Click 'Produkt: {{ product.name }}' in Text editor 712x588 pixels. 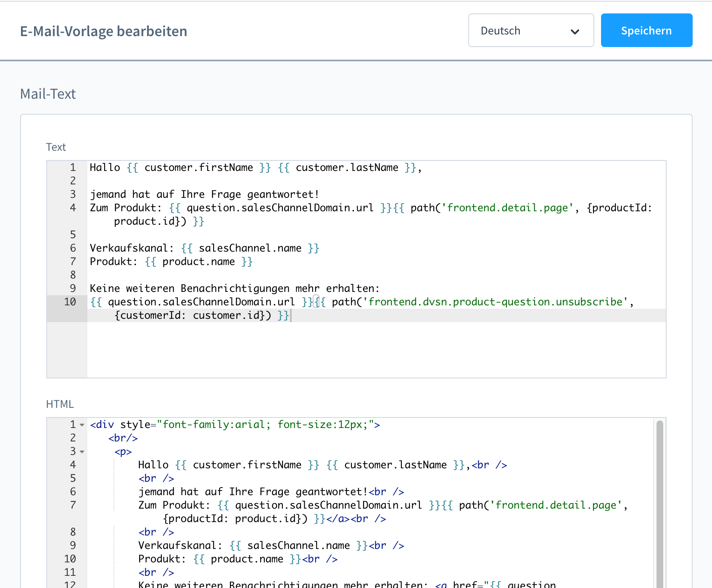[171, 262]
